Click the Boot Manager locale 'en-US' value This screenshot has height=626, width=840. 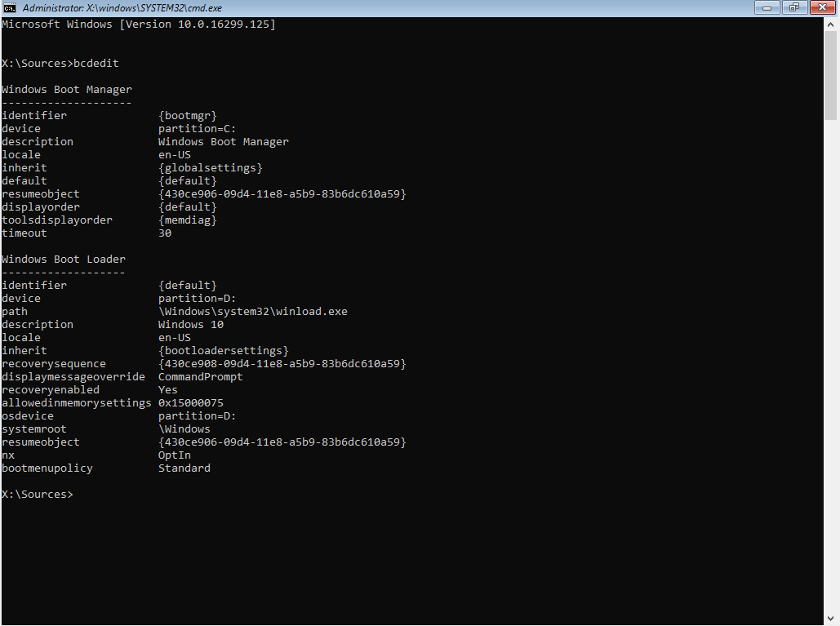175,155
